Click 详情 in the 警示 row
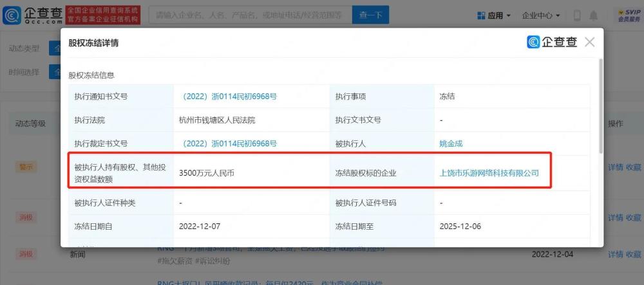 615,167
